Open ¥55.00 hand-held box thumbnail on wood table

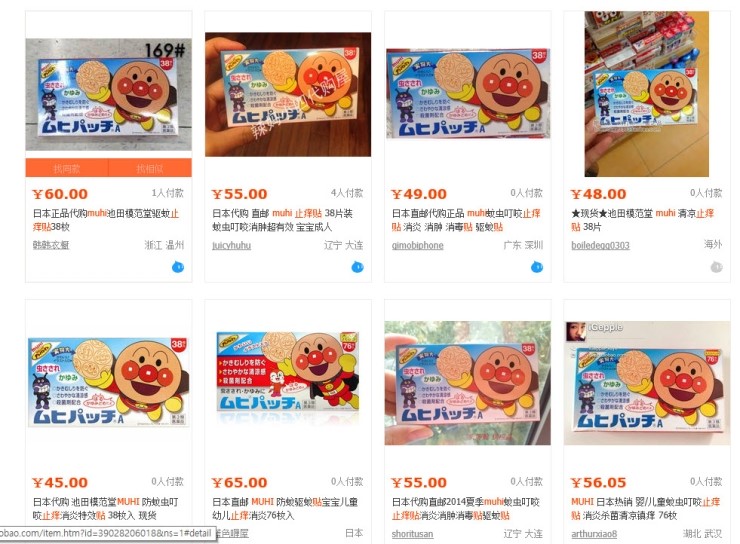[x=288, y=94]
